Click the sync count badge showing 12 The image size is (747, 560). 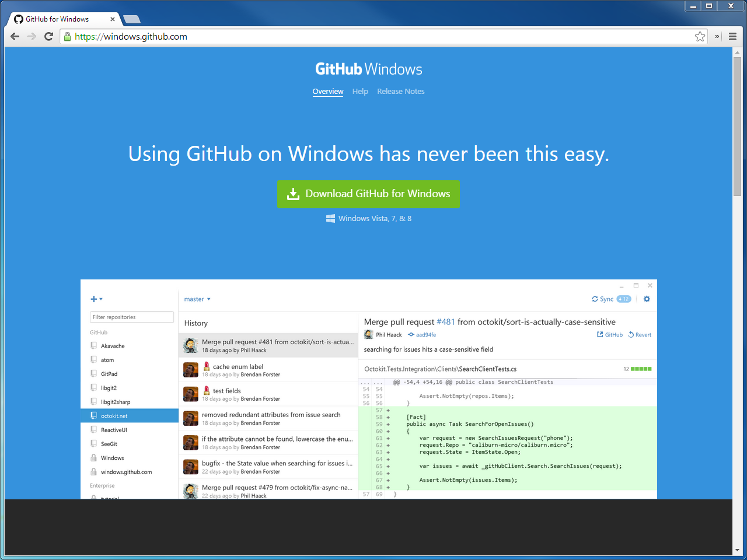(624, 299)
